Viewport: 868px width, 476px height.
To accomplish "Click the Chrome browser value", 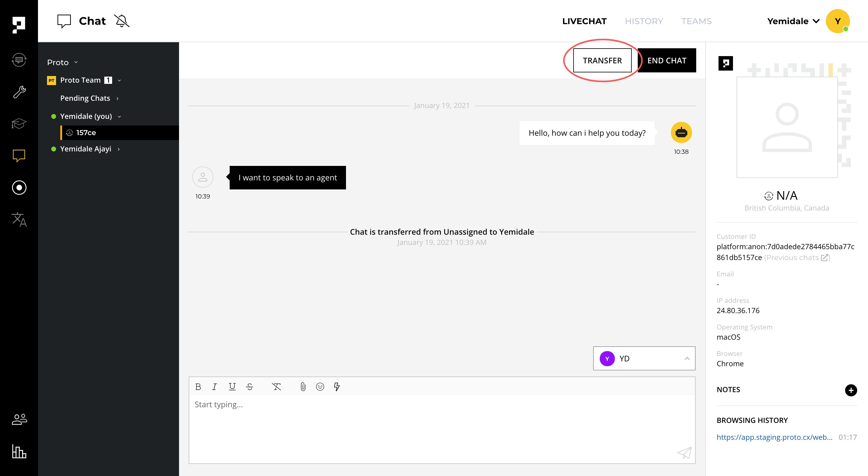I will [730, 364].
